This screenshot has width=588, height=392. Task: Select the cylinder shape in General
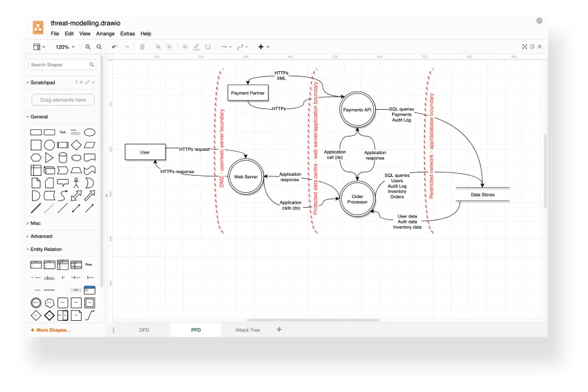pyautogui.click(x=63, y=157)
